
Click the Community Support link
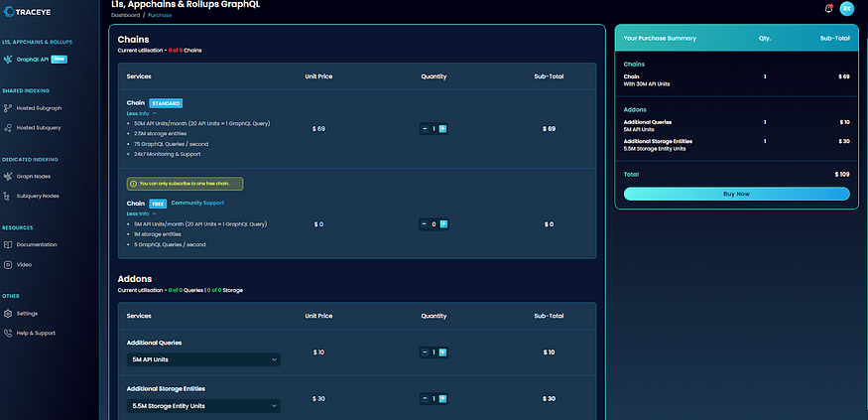[197, 203]
